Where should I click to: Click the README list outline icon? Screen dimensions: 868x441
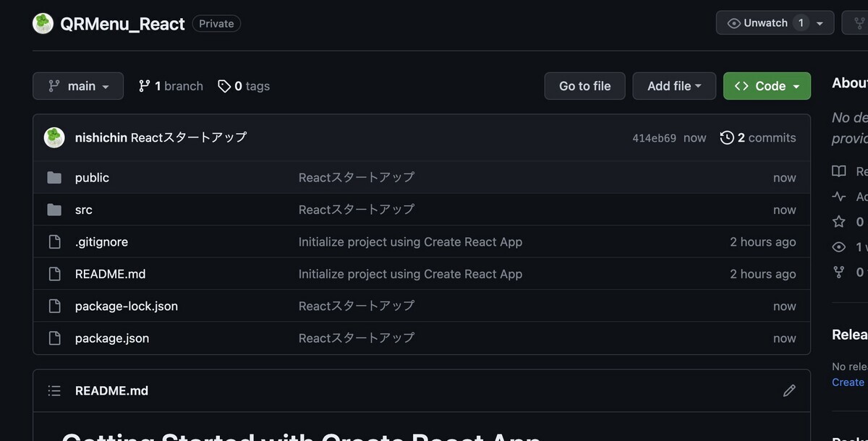pyautogui.click(x=54, y=390)
